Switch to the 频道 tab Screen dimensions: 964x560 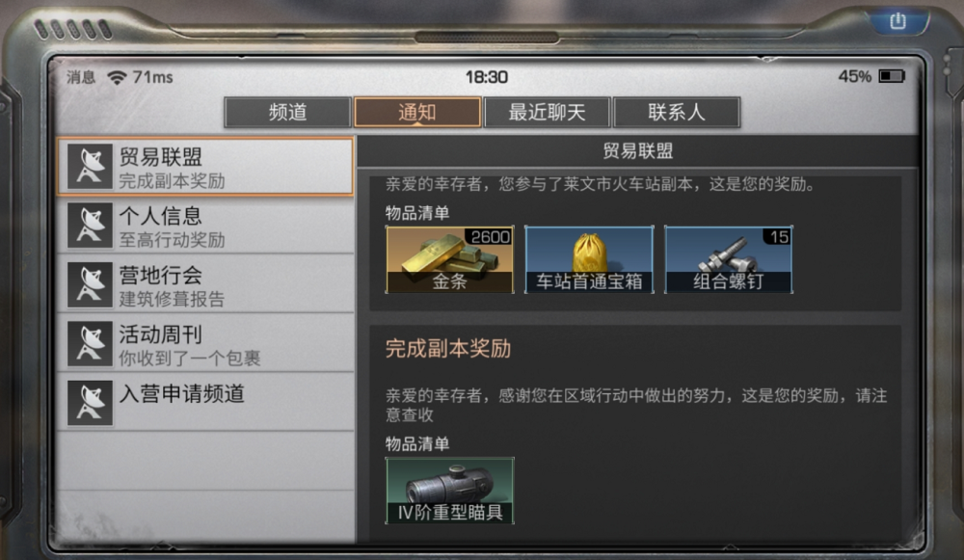coord(287,112)
